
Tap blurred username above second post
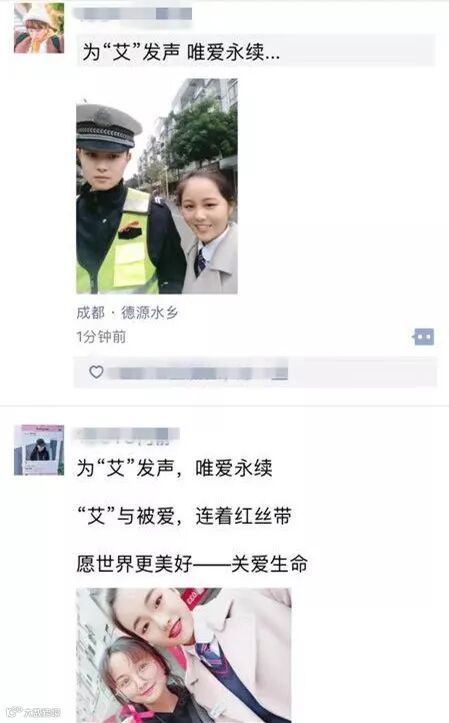[127, 434]
